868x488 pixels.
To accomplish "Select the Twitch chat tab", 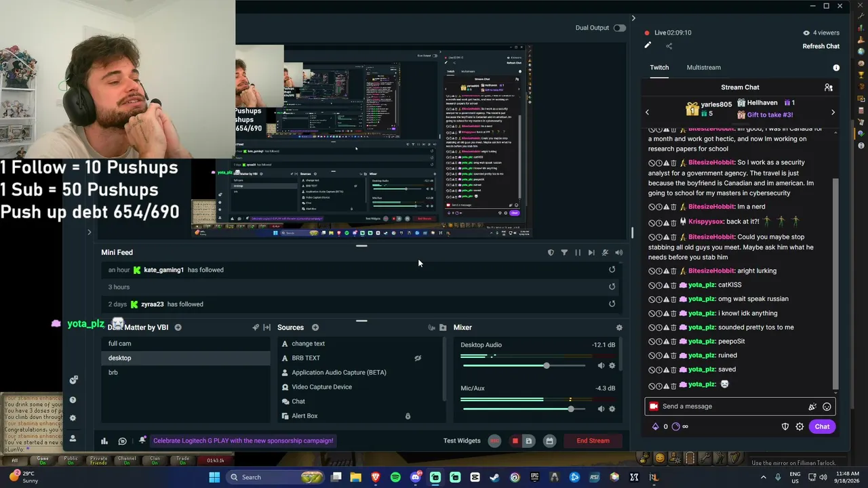I will point(659,68).
